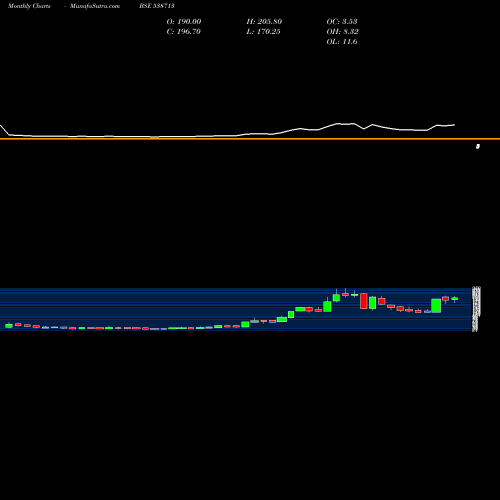Click the large green candle near the chart's right end
This screenshot has width=500, height=500.
tap(436, 306)
